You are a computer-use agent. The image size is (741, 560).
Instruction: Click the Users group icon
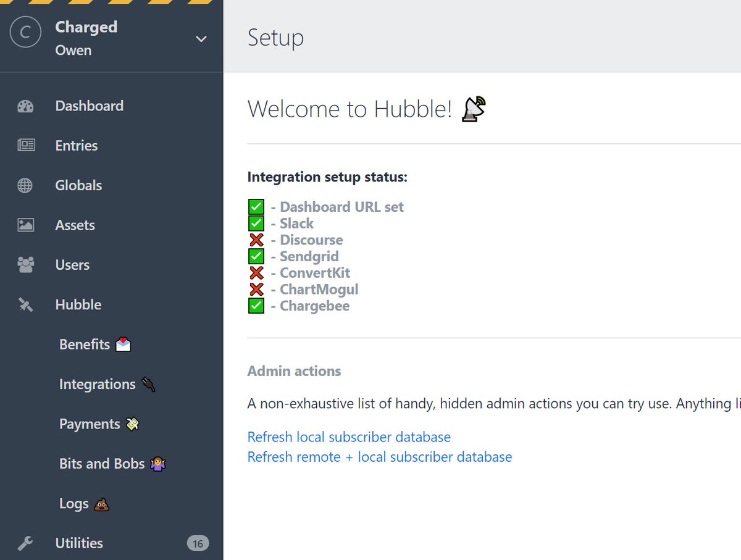(26, 265)
